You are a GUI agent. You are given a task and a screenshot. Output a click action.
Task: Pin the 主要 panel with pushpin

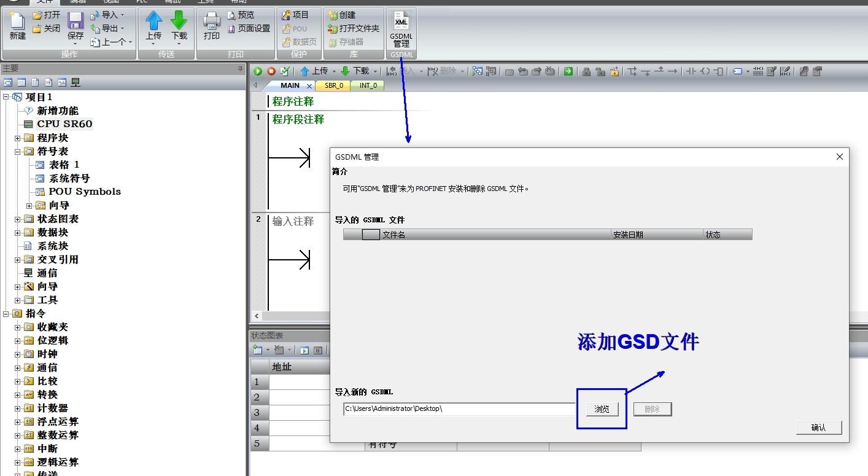pos(241,69)
